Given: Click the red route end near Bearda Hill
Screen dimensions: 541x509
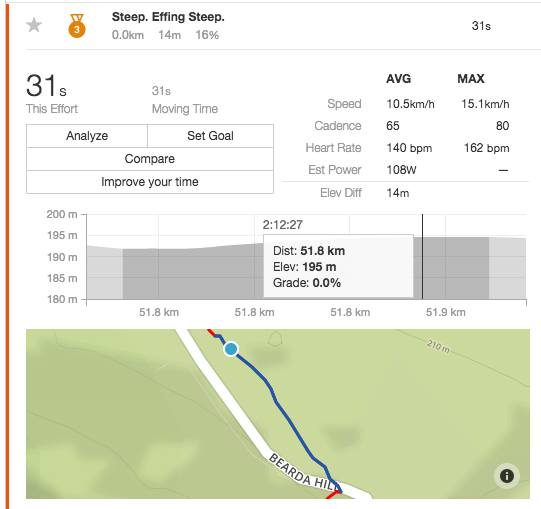Looking at the screenshot, I should pos(332,496).
